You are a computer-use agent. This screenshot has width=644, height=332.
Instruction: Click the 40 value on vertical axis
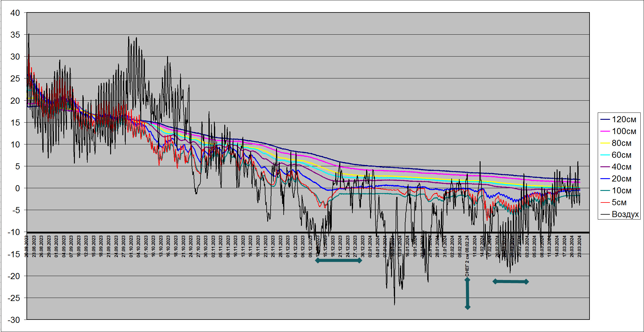tap(15, 13)
